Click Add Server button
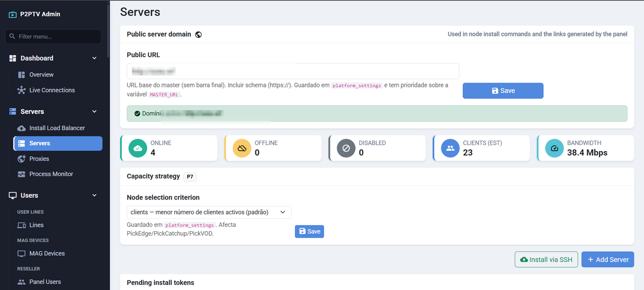This screenshot has width=644, height=290. 608,260
